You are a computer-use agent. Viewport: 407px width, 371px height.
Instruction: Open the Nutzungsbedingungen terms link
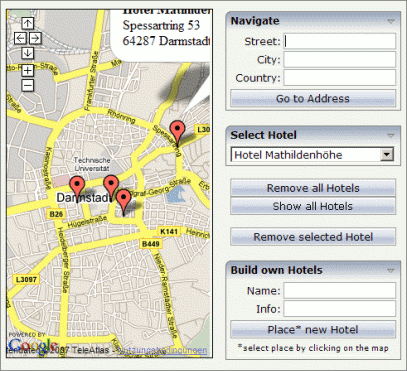(x=162, y=350)
